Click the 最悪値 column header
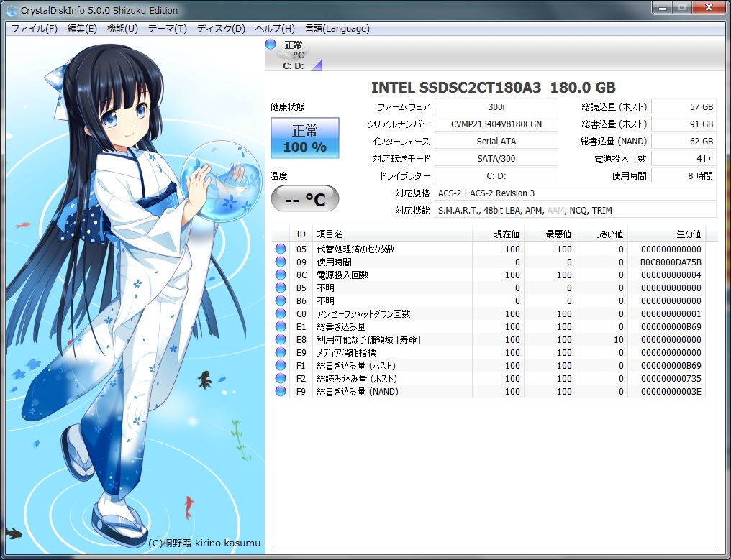Screen dimensions: 731x560 point(550,234)
